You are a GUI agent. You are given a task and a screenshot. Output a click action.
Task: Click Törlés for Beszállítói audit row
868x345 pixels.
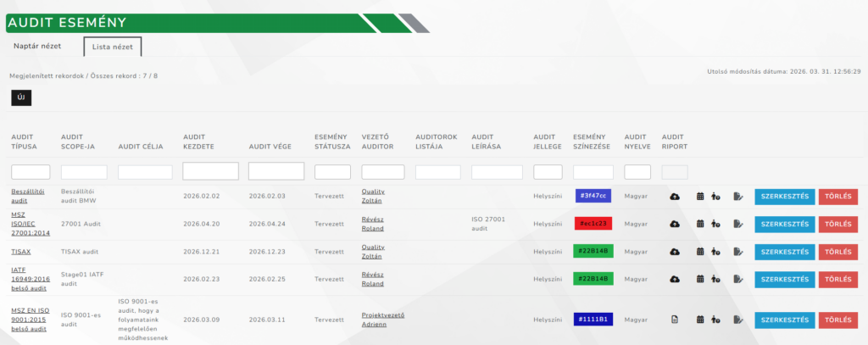pos(838,197)
